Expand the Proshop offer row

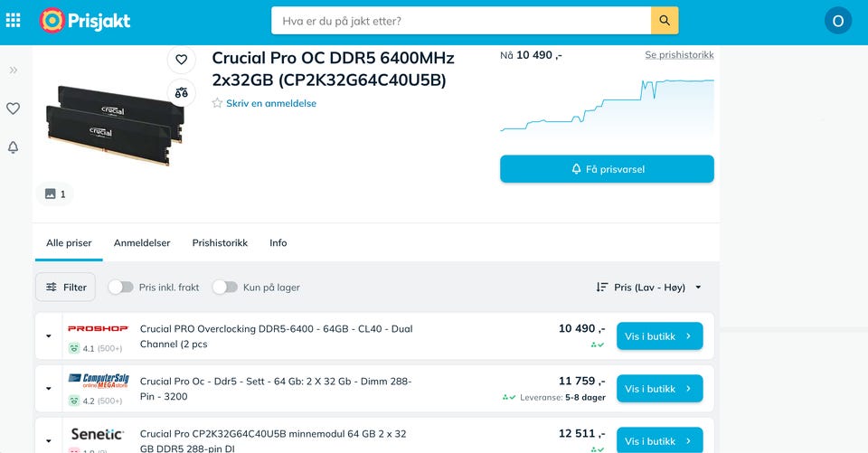point(49,336)
